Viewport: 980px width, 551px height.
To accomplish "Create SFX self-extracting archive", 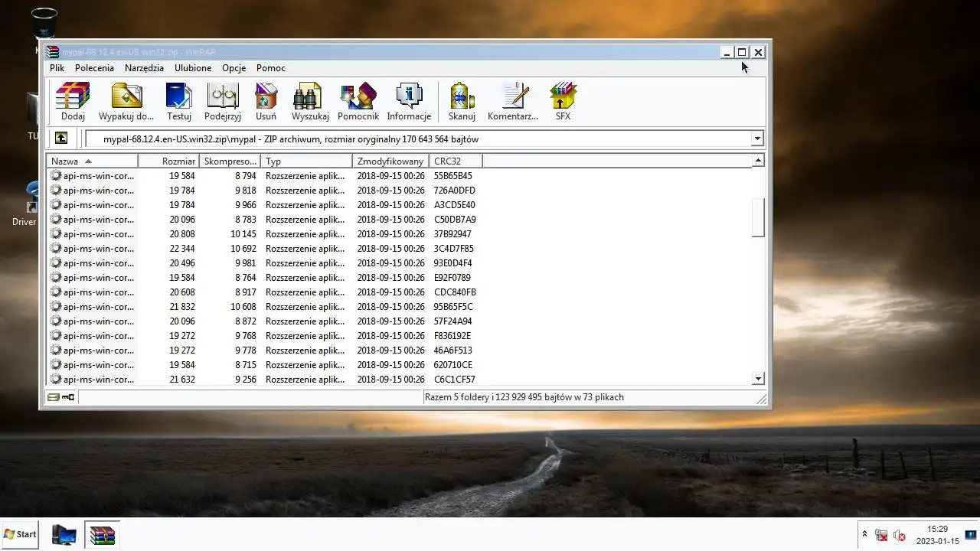I will coord(563,102).
